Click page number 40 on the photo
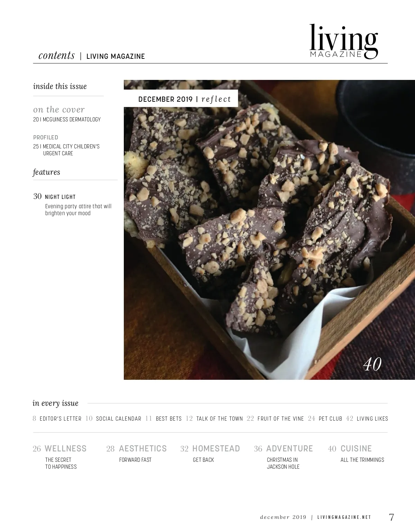415x532 pixels. pos(372,364)
